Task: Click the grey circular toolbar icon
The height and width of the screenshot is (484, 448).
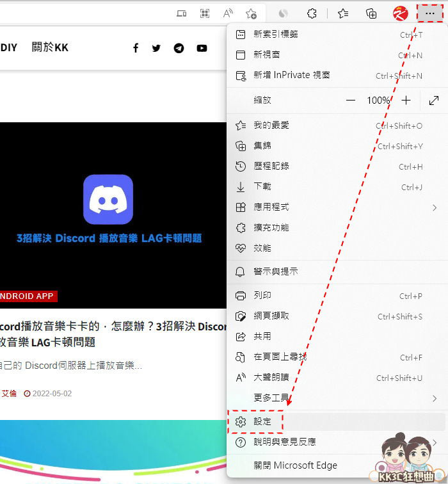Action: point(283,13)
